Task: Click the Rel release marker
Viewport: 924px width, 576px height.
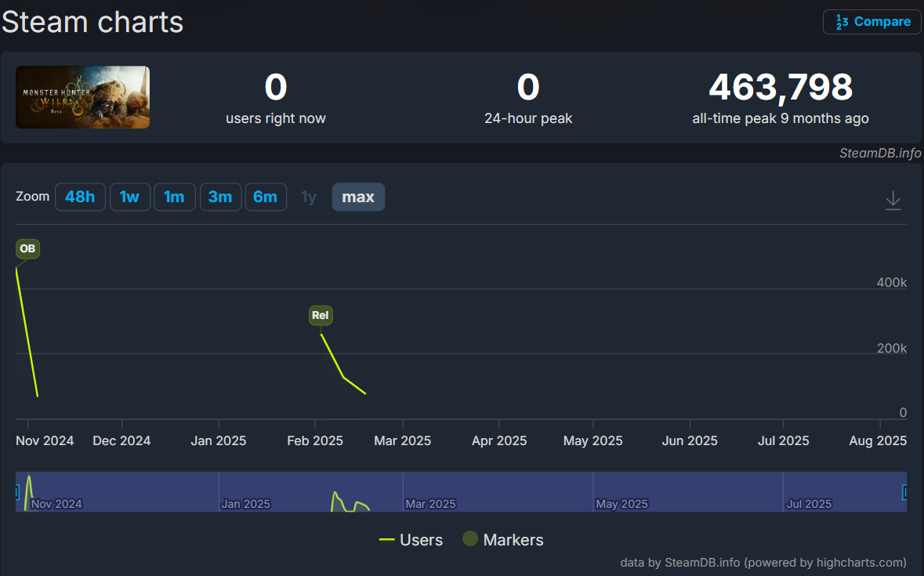Action: coord(321,315)
